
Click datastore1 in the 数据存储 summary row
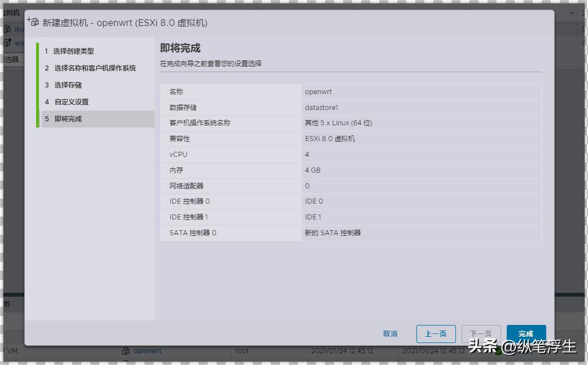pos(320,107)
